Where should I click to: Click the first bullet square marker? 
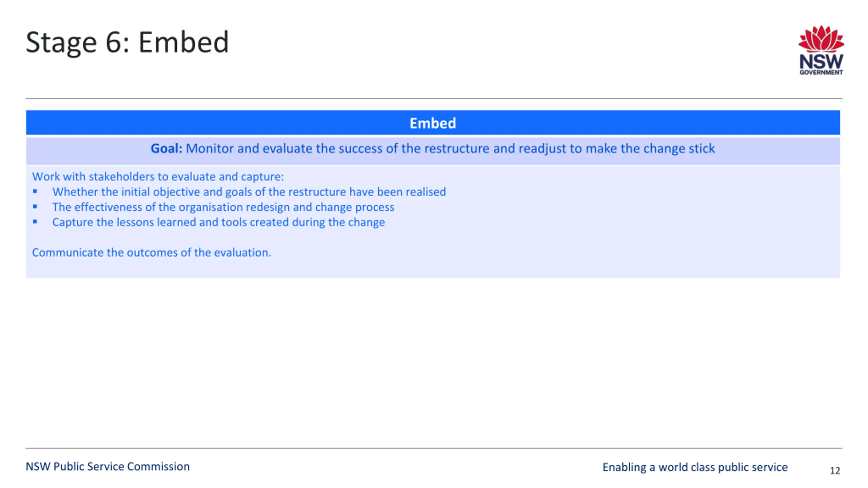pos(35,191)
